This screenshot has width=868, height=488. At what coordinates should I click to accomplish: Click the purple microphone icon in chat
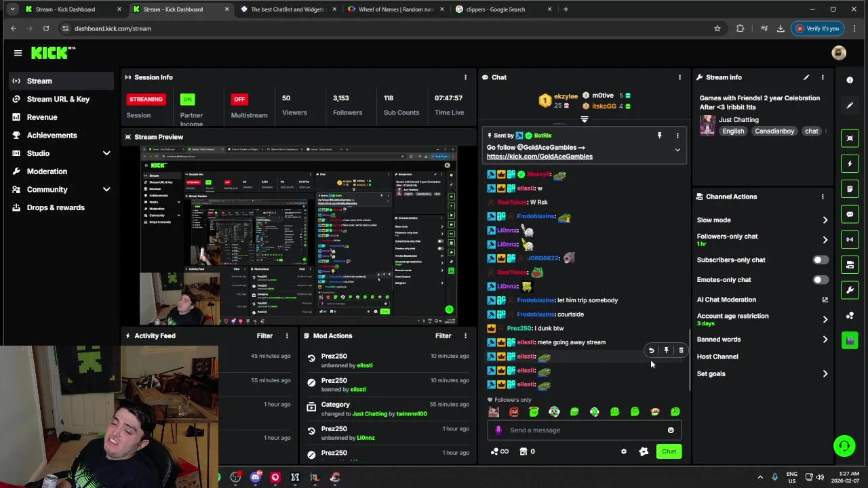(498, 430)
